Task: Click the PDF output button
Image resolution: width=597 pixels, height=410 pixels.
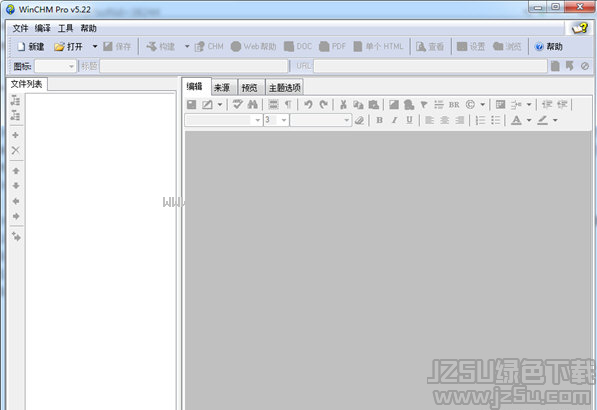Action: (x=332, y=46)
